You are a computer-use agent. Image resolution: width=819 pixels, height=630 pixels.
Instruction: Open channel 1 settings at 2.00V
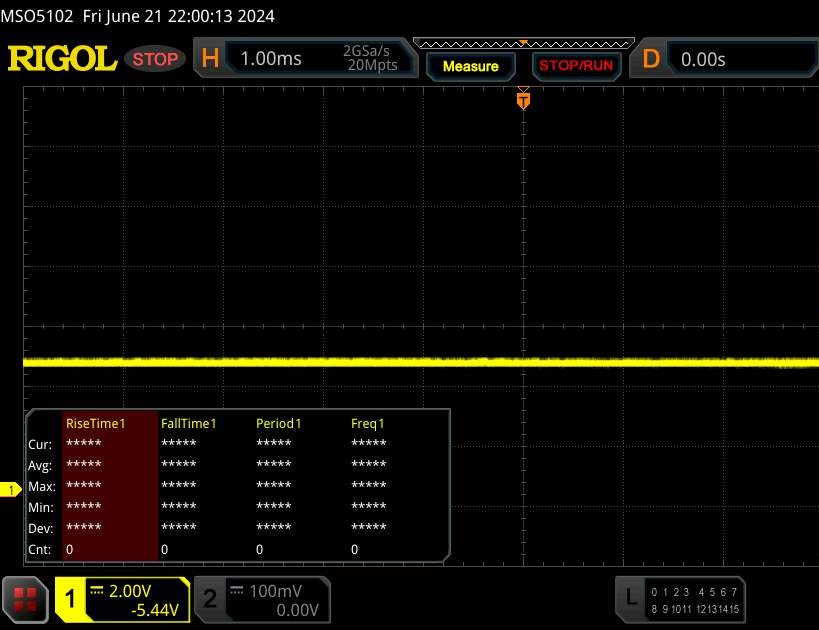point(122,600)
